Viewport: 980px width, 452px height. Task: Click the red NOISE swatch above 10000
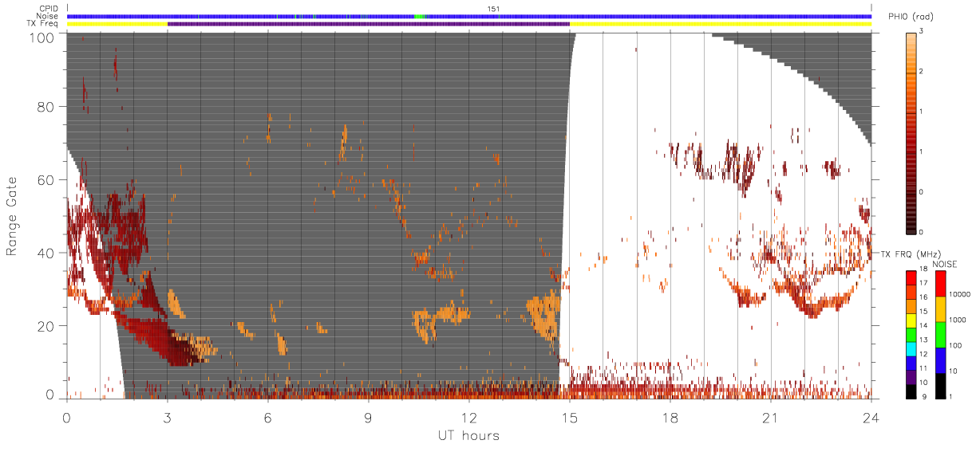pyautogui.click(x=941, y=283)
